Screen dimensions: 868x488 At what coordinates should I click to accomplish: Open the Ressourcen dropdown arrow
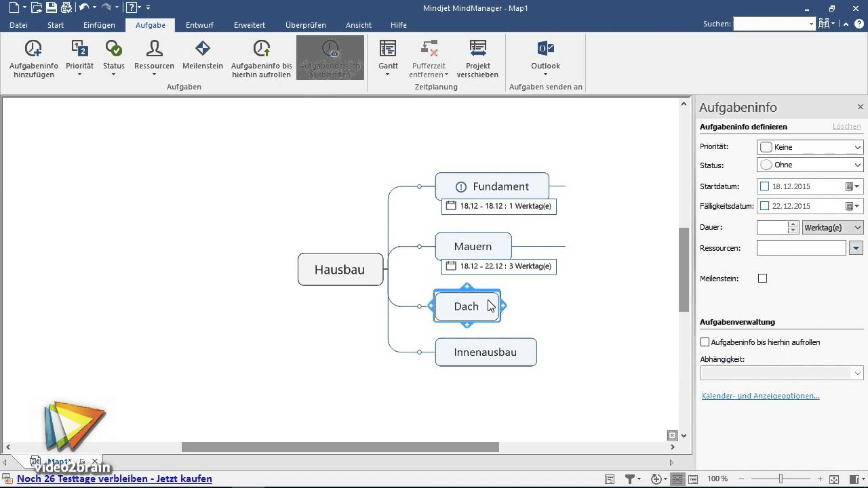pyautogui.click(x=856, y=248)
